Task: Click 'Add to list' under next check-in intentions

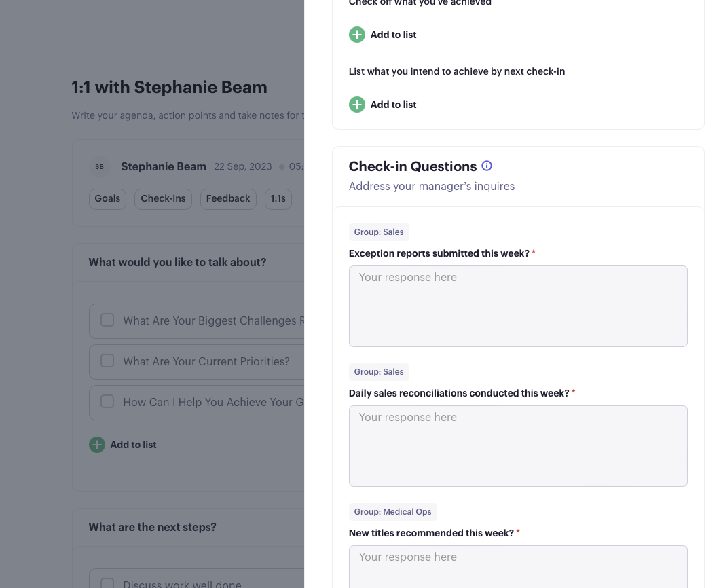Action: point(394,105)
